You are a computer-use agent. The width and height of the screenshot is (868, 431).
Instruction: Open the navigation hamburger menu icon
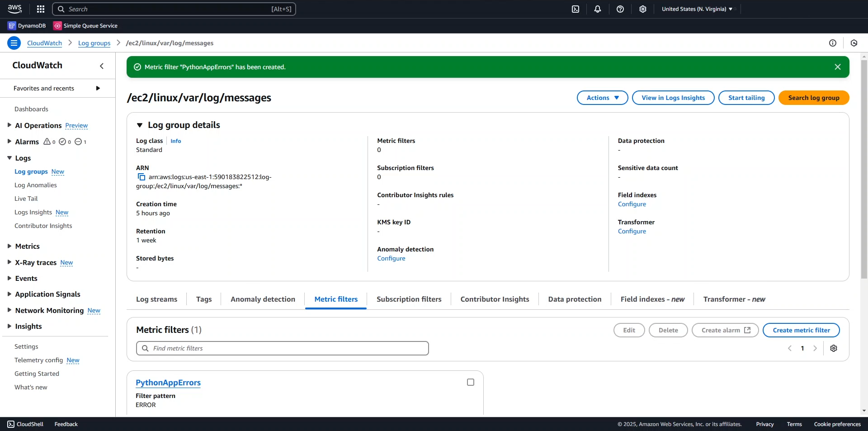(x=14, y=43)
